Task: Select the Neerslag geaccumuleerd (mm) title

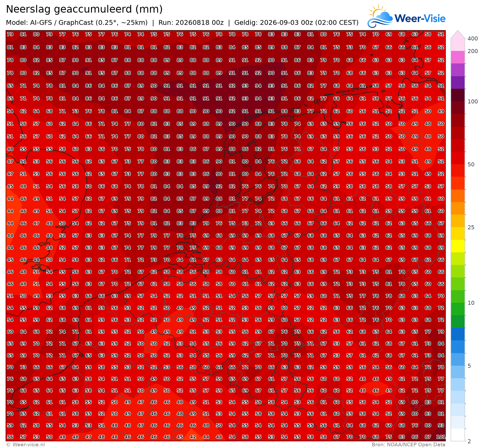Action: [x=84, y=9]
